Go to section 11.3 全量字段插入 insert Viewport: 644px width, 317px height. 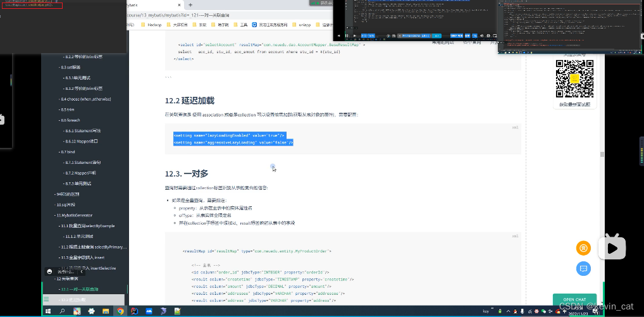pos(82,258)
